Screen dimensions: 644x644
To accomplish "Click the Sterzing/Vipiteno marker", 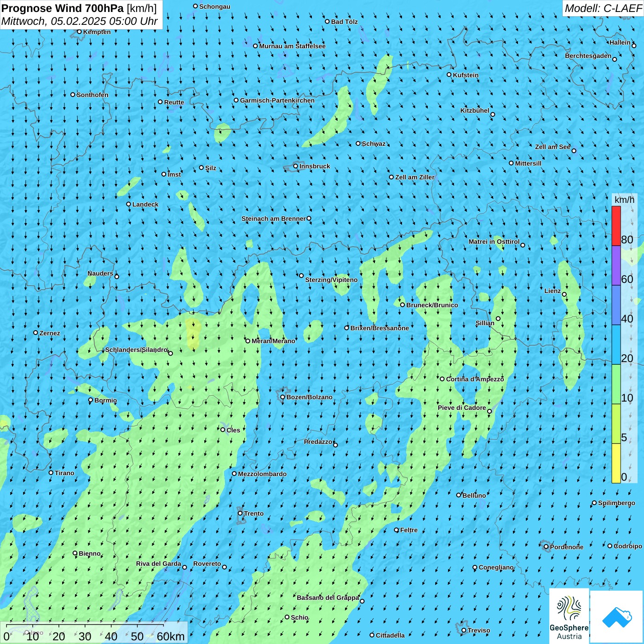I will [x=302, y=276].
